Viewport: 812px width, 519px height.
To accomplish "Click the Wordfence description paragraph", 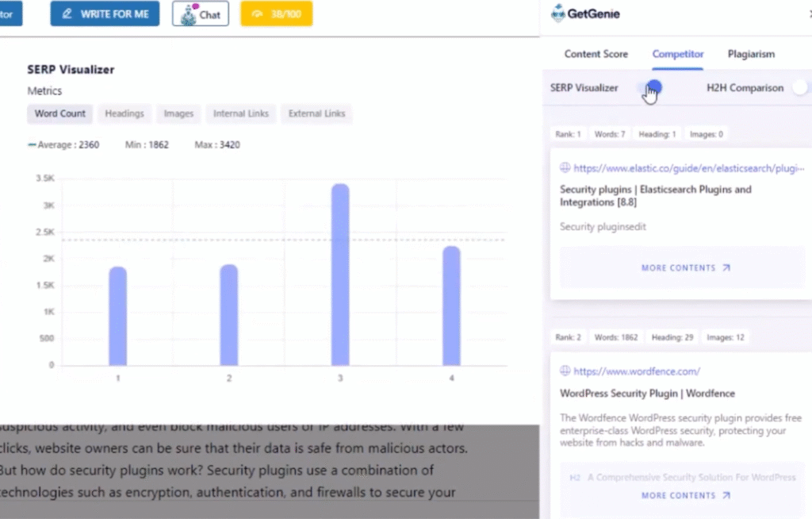I will pos(680,430).
